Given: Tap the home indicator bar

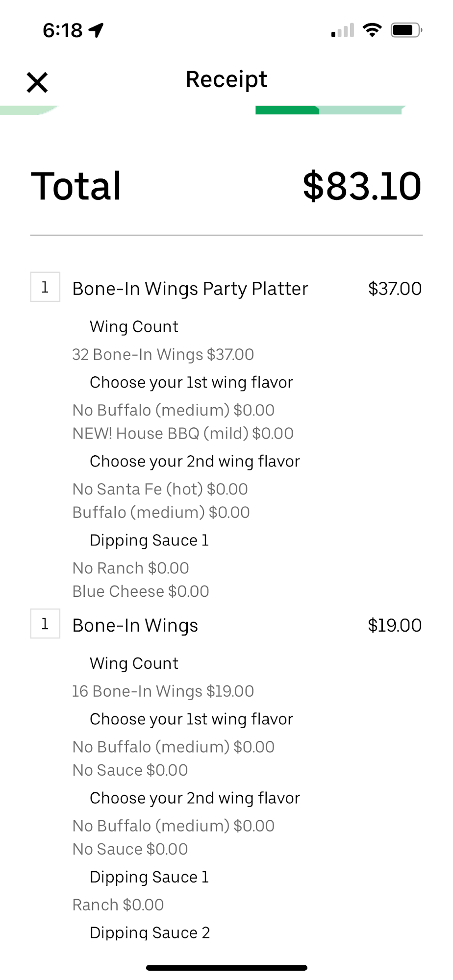Looking at the screenshot, I should tap(226, 968).
